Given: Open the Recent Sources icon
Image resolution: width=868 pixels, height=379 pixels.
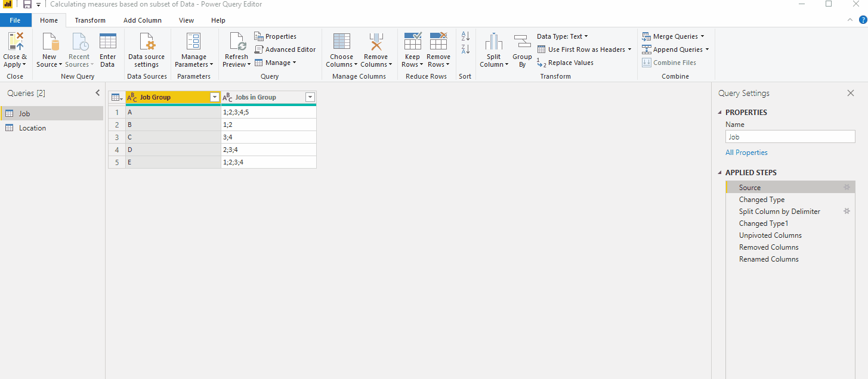Looking at the screenshot, I should tap(79, 42).
